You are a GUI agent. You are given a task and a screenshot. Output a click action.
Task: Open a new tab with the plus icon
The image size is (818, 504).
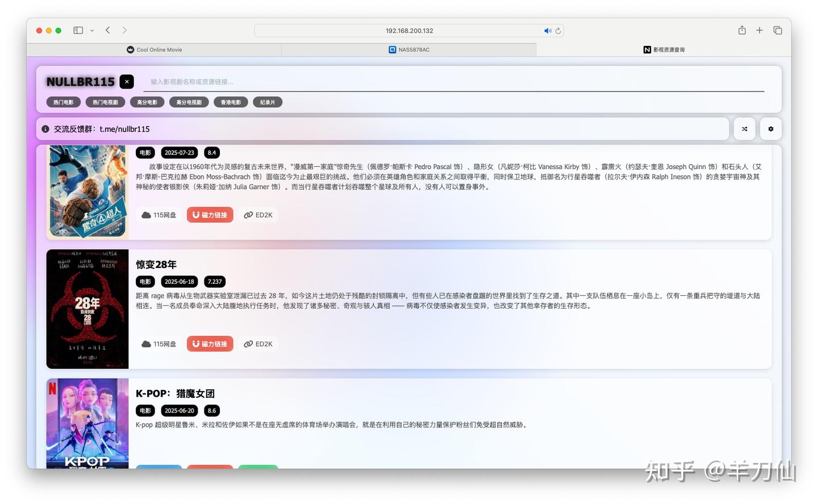759,30
